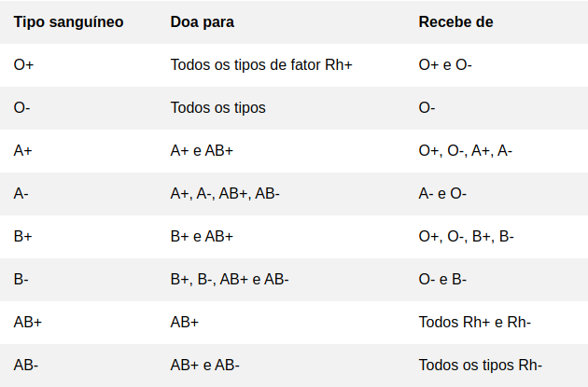Viewport: 588px width, 387px height.
Task: Click the "O- e B-" cell
Action: [442, 279]
